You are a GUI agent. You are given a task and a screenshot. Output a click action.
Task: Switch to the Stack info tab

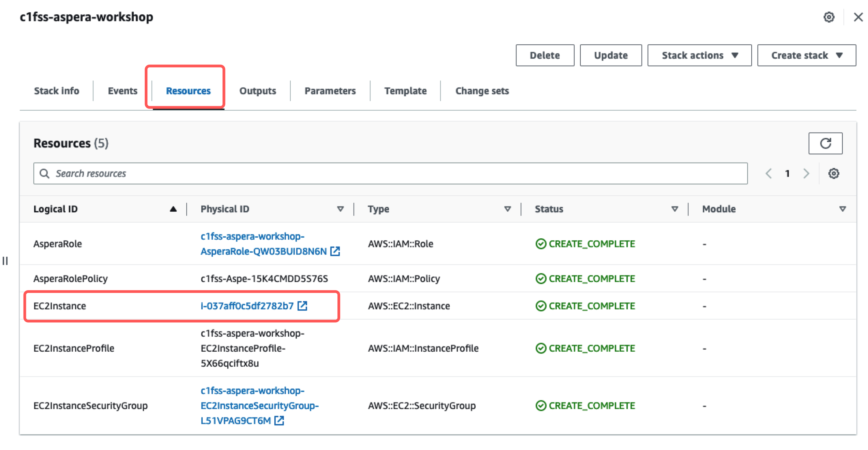pyautogui.click(x=57, y=91)
